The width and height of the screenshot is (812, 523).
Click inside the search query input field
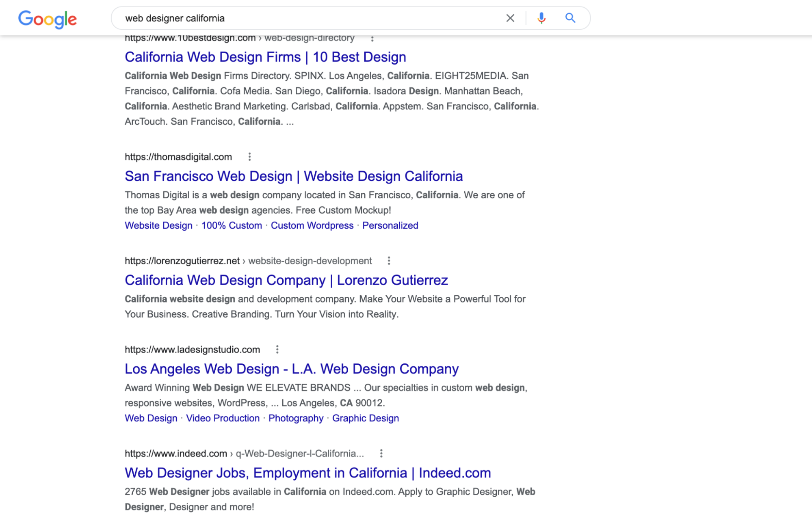284,18
